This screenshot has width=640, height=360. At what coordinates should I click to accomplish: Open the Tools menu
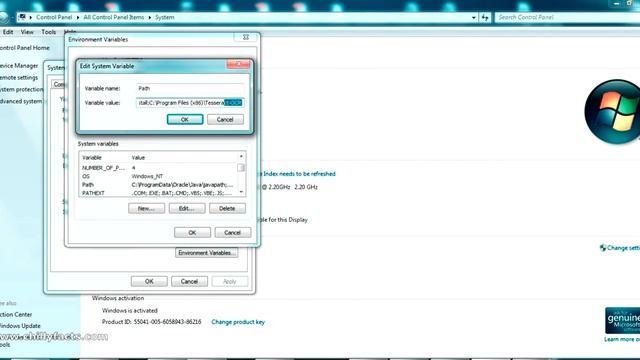(x=49, y=32)
